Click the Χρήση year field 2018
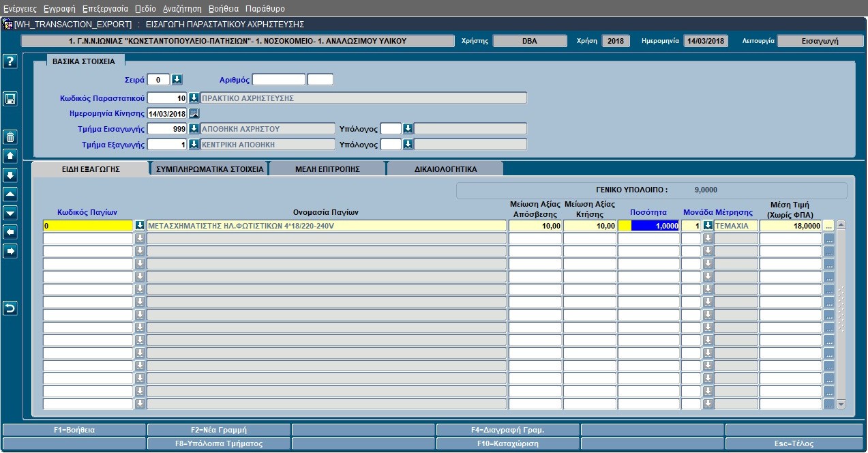This screenshot has width=868, height=453. 616,41
